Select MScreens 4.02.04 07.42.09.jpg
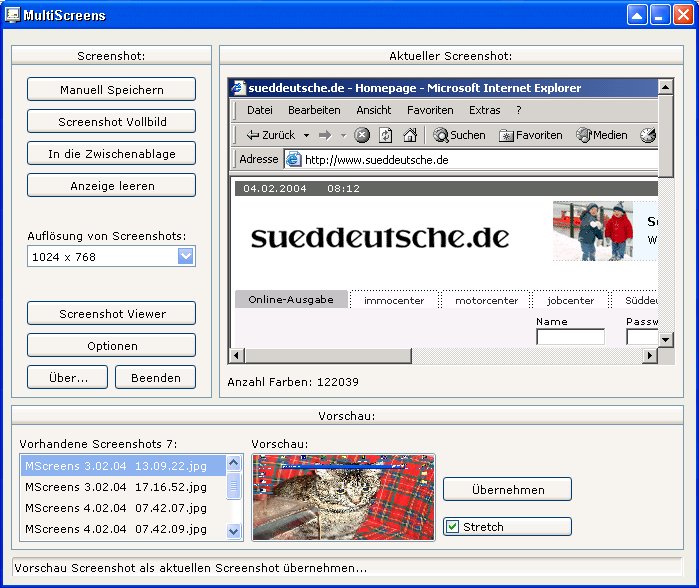 click(x=123, y=529)
